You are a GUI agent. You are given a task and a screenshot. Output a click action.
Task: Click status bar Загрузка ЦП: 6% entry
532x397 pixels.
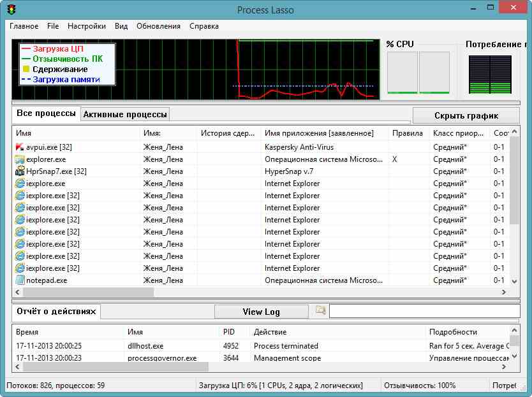281,386
